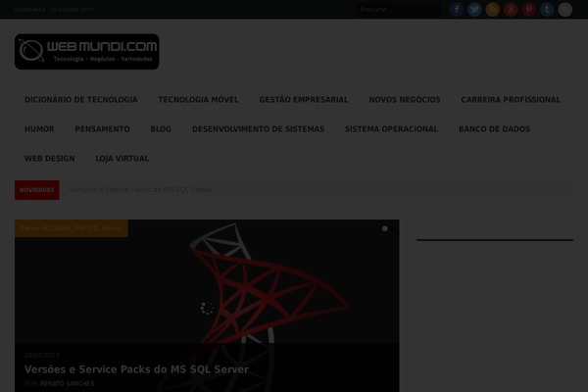Viewport: 588px width, 392px height.
Task: Go to Pensamento section
Action: [x=102, y=129]
